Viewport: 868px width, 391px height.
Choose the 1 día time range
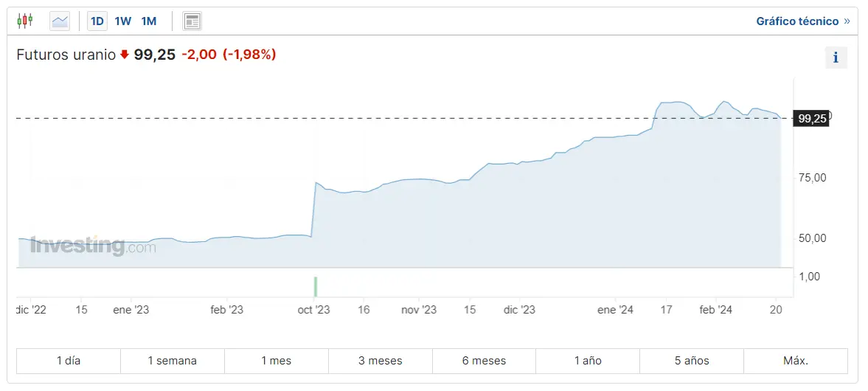69,361
